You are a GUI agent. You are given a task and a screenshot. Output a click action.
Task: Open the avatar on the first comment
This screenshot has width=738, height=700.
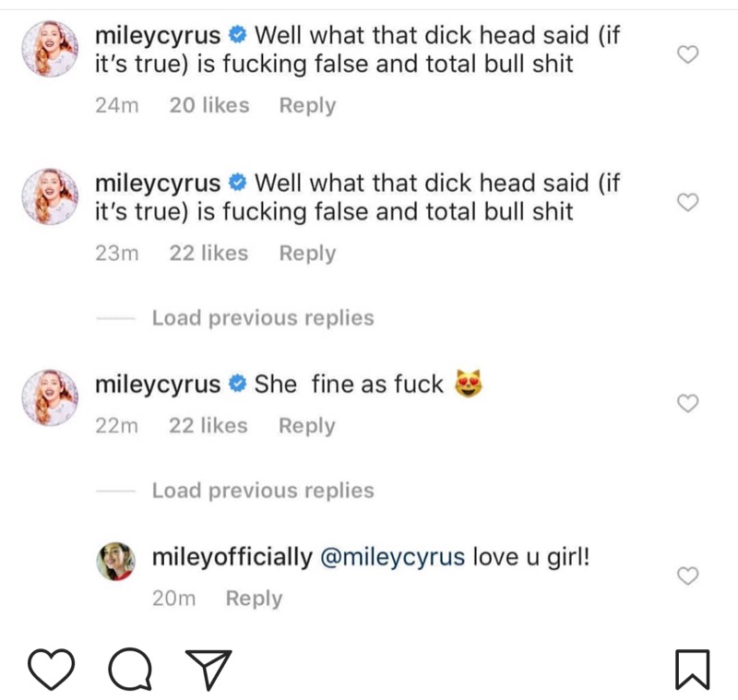47,50
